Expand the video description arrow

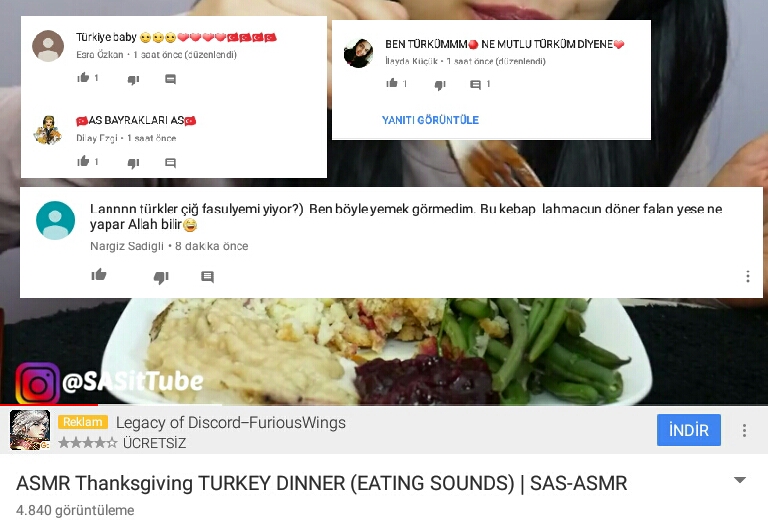coord(740,480)
